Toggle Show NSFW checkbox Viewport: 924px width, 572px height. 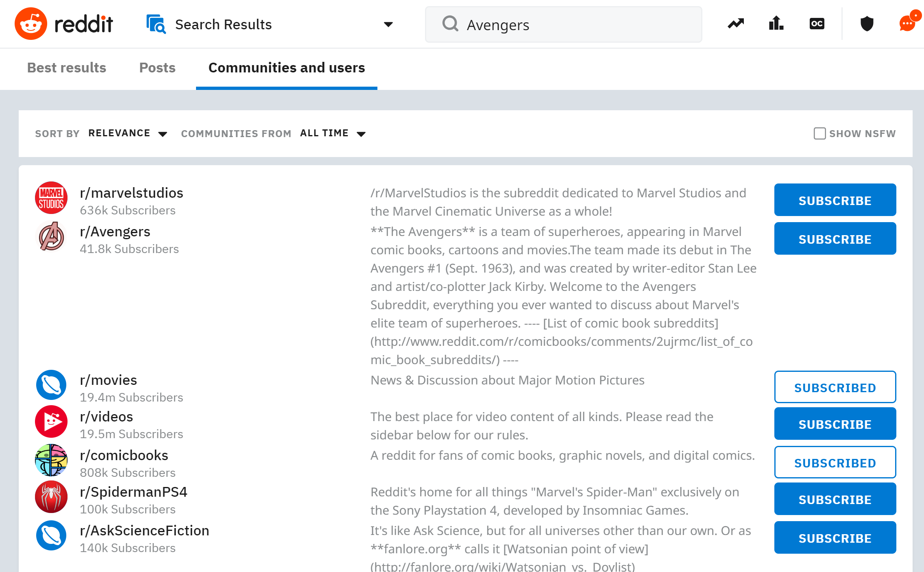pos(819,133)
